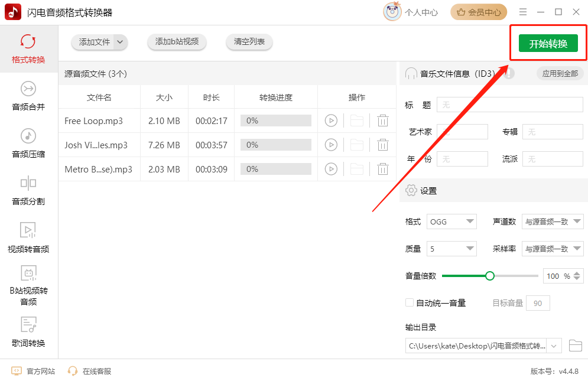Select the 格式转换 sidebar tab

click(28, 49)
